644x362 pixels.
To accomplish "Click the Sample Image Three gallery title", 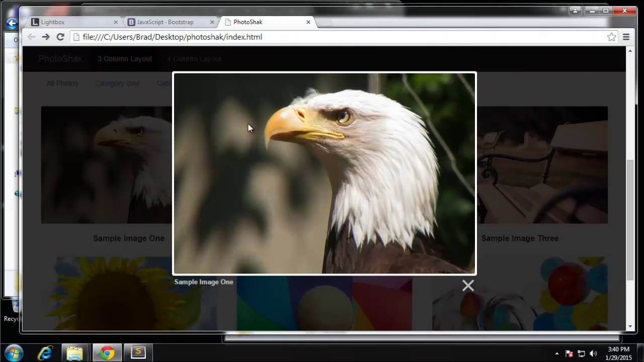I will click(x=520, y=238).
